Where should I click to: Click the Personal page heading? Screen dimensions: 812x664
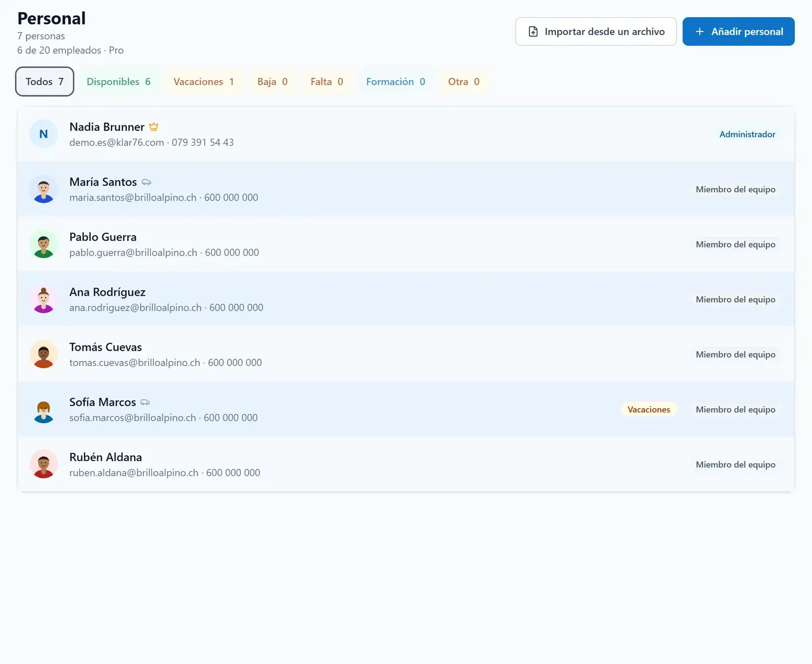coord(51,18)
